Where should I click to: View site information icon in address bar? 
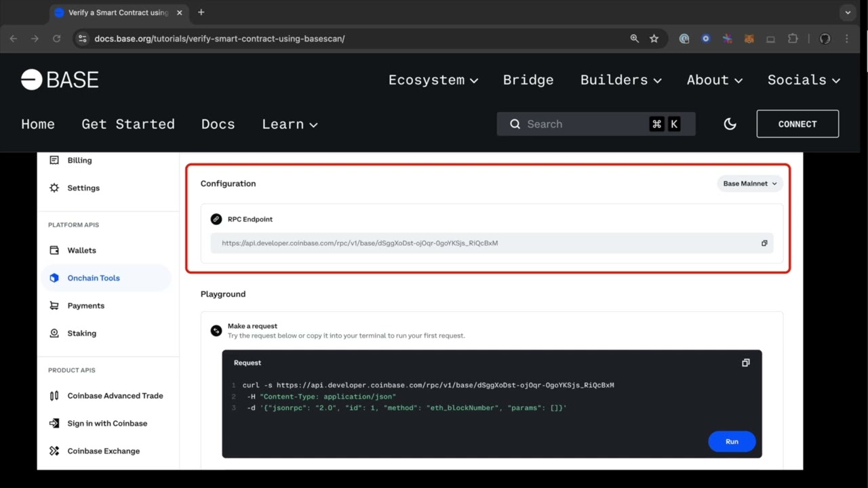pos(83,39)
